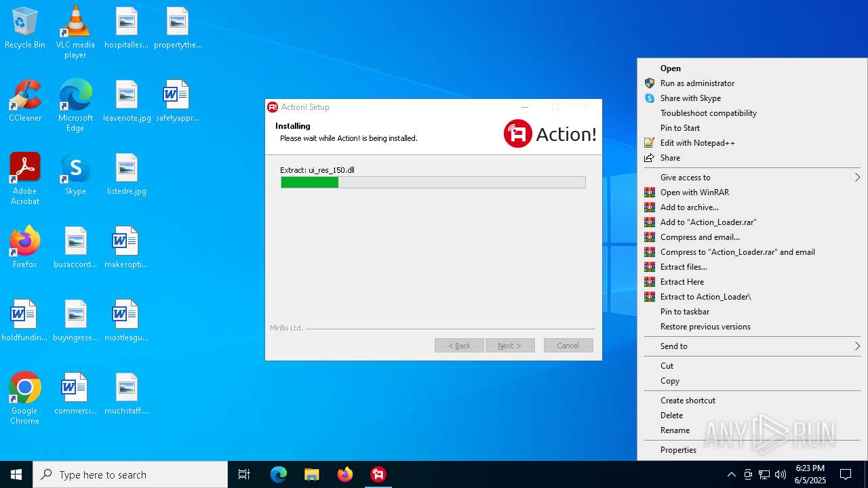
Task: Open Microsoft Edge desktop shortcut
Action: pos(75,106)
